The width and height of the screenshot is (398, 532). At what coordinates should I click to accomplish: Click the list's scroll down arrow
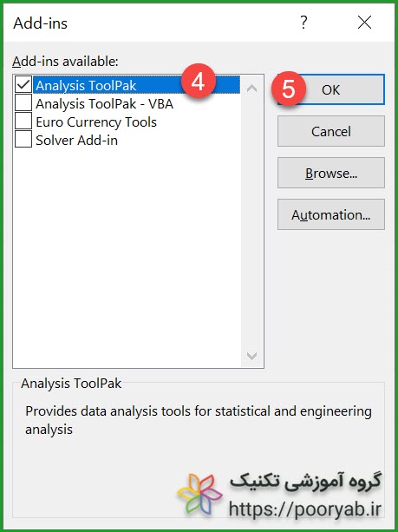click(251, 355)
